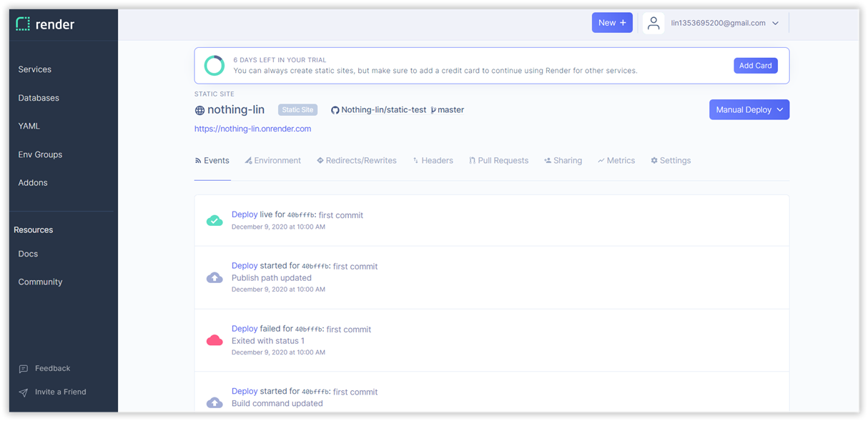The image size is (868, 421).
Task: Click the user avatar icon
Action: (654, 23)
